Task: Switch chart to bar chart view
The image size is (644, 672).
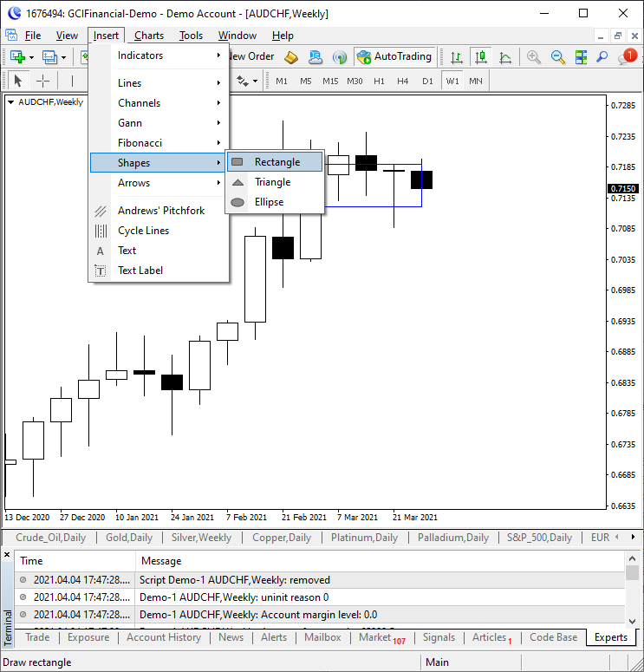Action: [456, 57]
